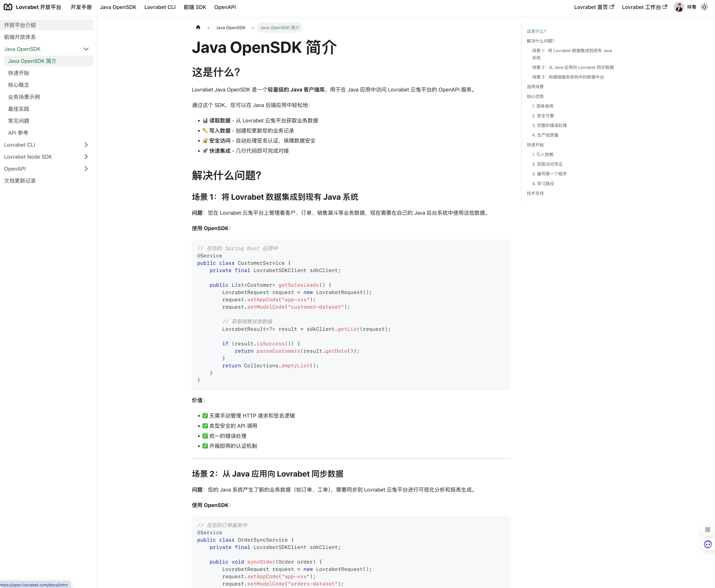Click the home breadcrumb icon
This screenshot has height=588, width=715.
(198, 27)
